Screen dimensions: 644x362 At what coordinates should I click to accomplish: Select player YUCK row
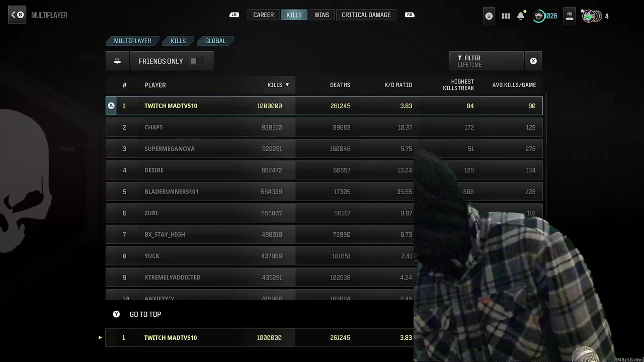[x=324, y=256]
